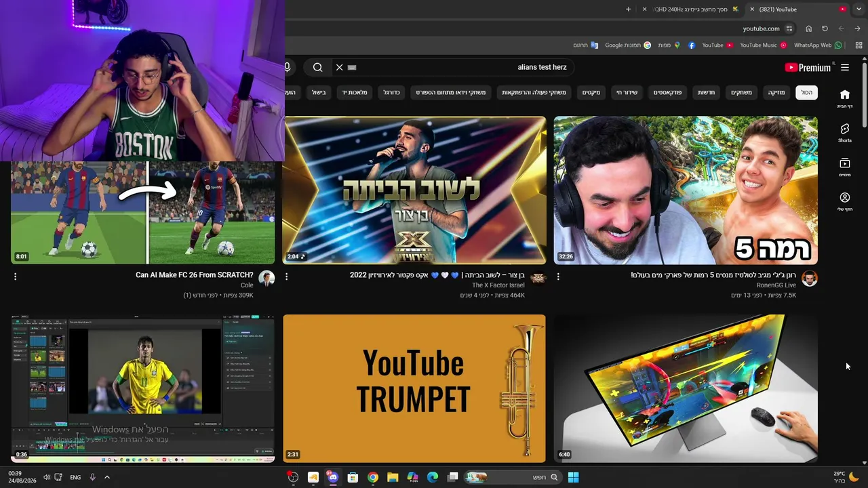This screenshot has width=868, height=488.
Task: Start voice search with the microphone icon
Action: 288,67
